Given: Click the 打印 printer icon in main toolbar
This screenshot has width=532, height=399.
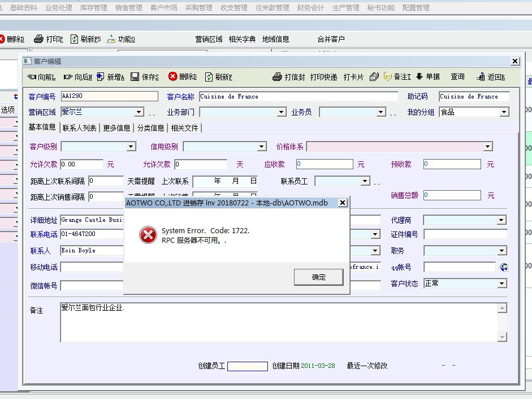Looking at the screenshot, I should click(x=38, y=39).
